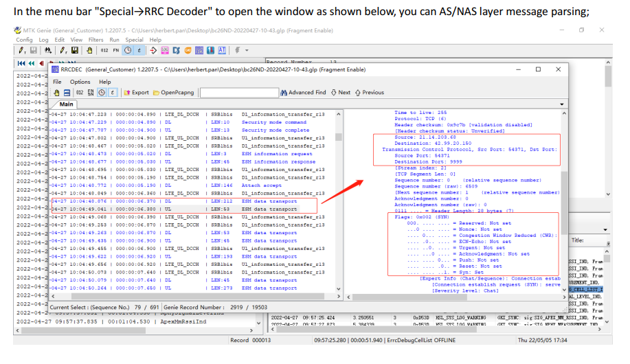This screenshot has width=630, height=364.
Task: Click the black floppy save icon in Genie toolbar
Action: tap(75, 50)
